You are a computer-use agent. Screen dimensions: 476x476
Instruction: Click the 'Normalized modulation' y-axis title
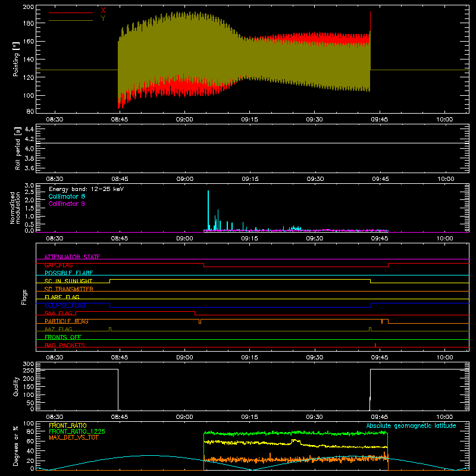[x=15, y=208]
